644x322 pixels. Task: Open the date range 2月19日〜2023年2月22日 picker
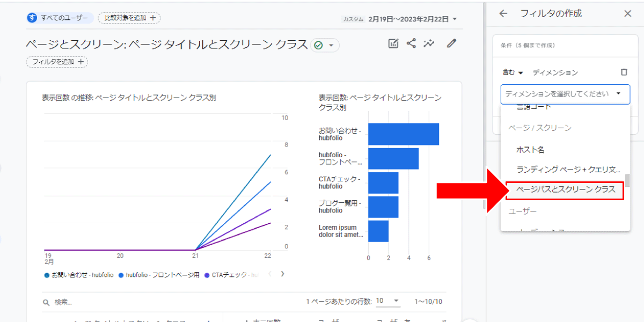tap(413, 19)
